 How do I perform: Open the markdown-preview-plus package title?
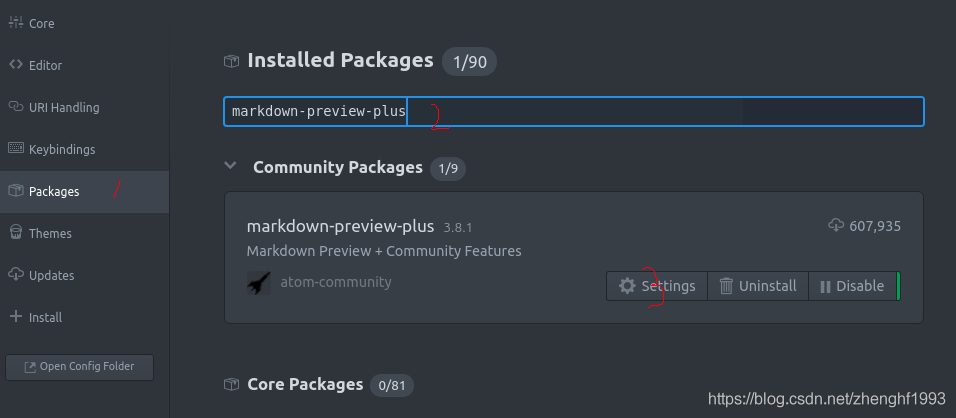(340, 227)
